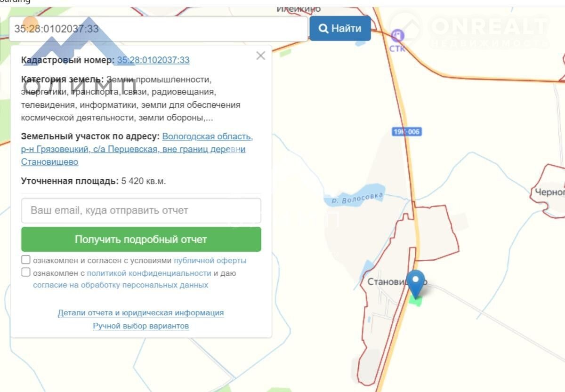Open Ручной выбор вариантов link

pos(141,326)
